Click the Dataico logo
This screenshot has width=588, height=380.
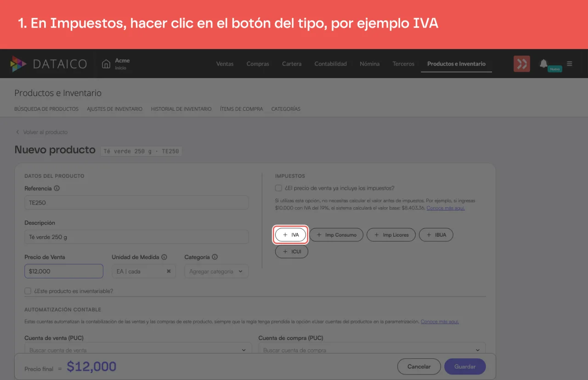49,64
